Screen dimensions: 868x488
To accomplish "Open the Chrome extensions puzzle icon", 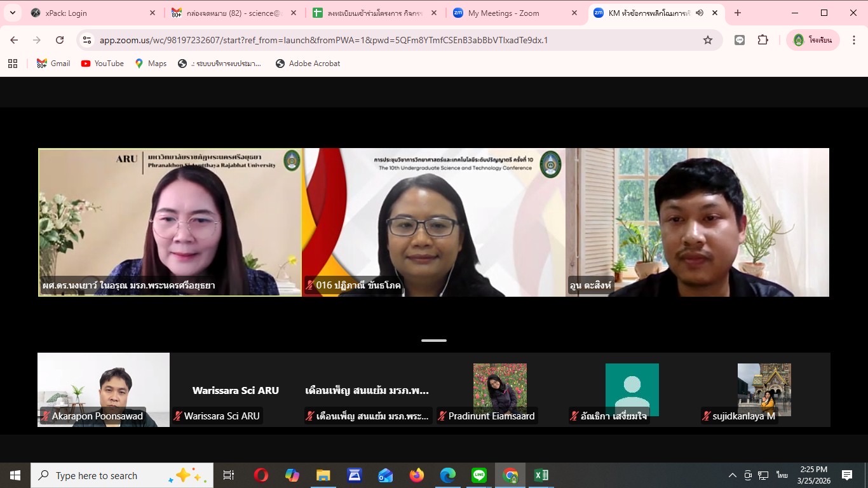I will [763, 40].
